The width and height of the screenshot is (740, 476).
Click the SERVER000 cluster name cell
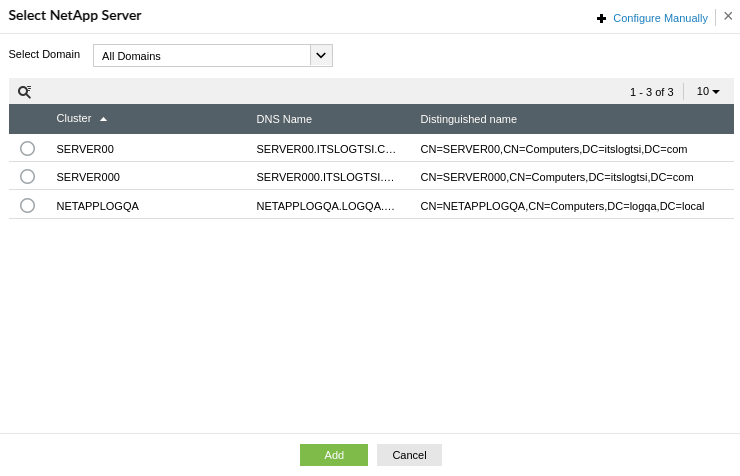click(x=88, y=177)
